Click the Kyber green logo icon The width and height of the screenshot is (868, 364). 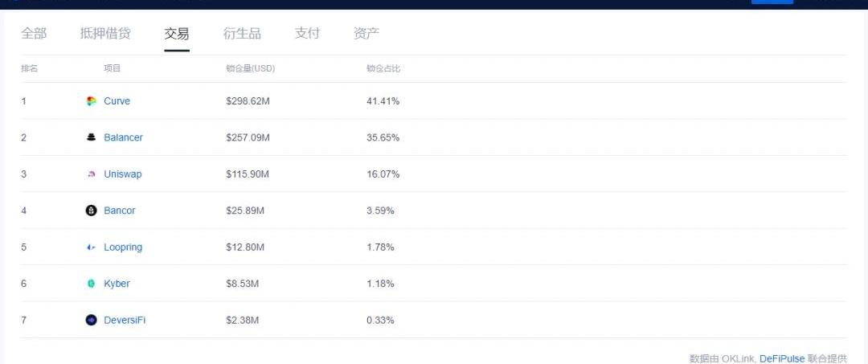pyautogui.click(x=92, y=283)
